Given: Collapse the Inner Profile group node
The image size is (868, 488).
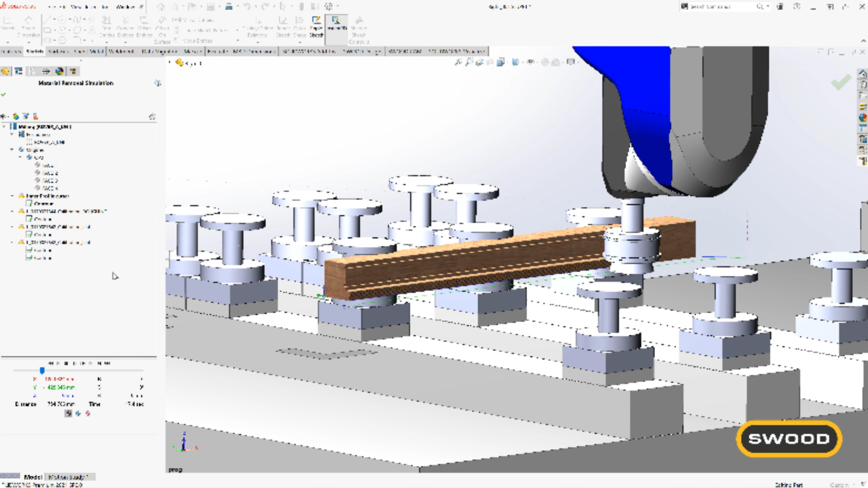Looking at the screenshot, I should pyautogui.click(x=12, y=196).
